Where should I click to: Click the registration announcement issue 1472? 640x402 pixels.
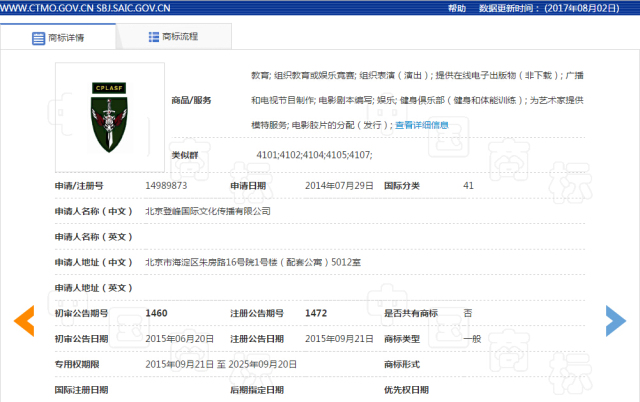pos(317,313)
